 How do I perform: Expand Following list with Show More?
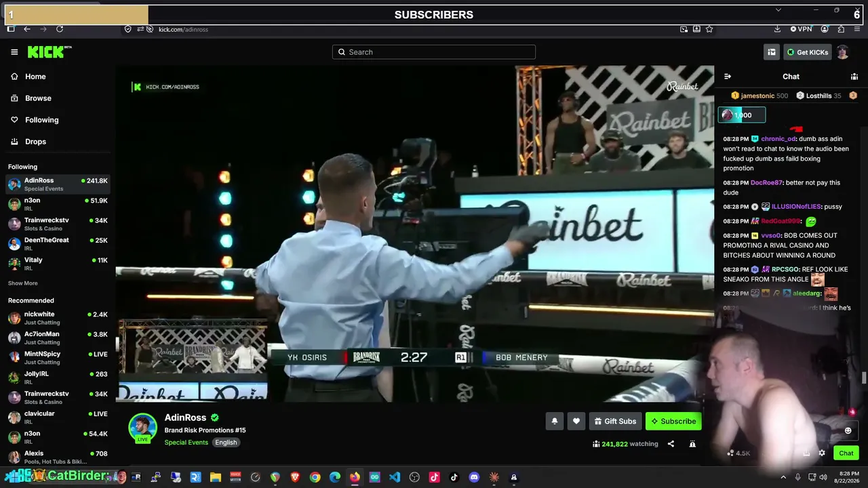[23, 283]
